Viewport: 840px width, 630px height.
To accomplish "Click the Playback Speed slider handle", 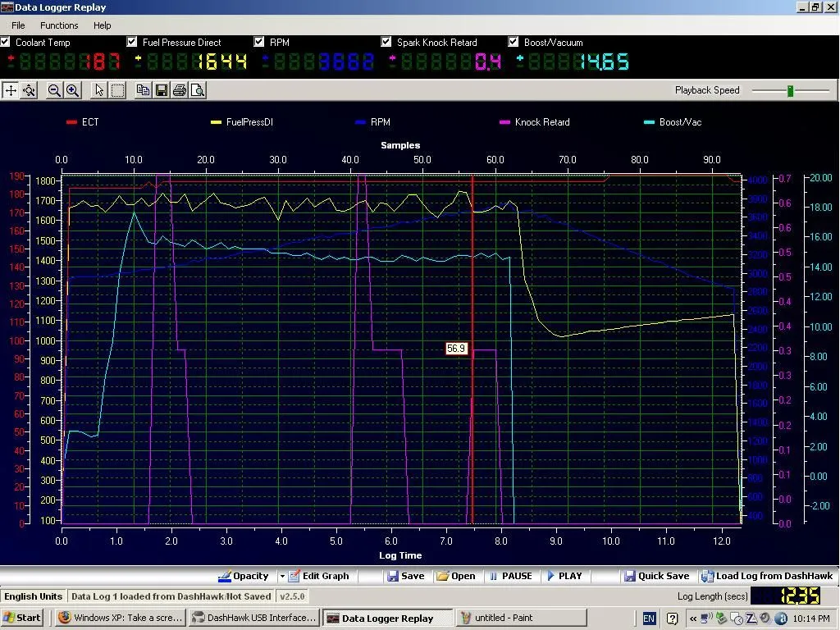I will pos(790,90).
